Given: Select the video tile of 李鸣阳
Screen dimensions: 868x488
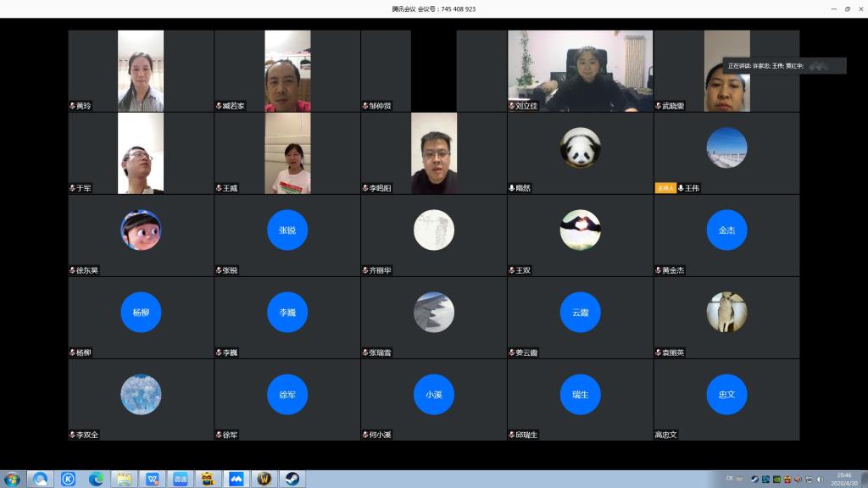Looking at the screenshot, I should tap(434, 153).
